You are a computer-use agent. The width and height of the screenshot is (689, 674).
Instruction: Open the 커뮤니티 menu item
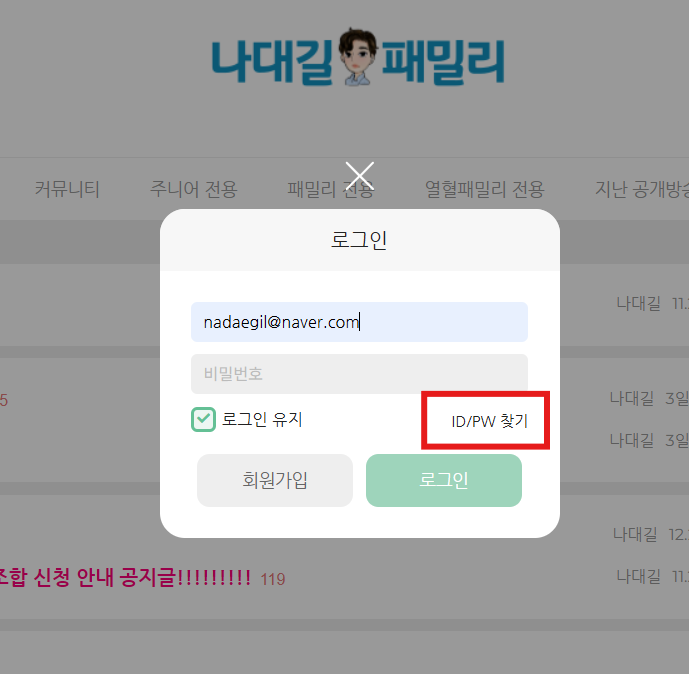[x=67, y=189]
